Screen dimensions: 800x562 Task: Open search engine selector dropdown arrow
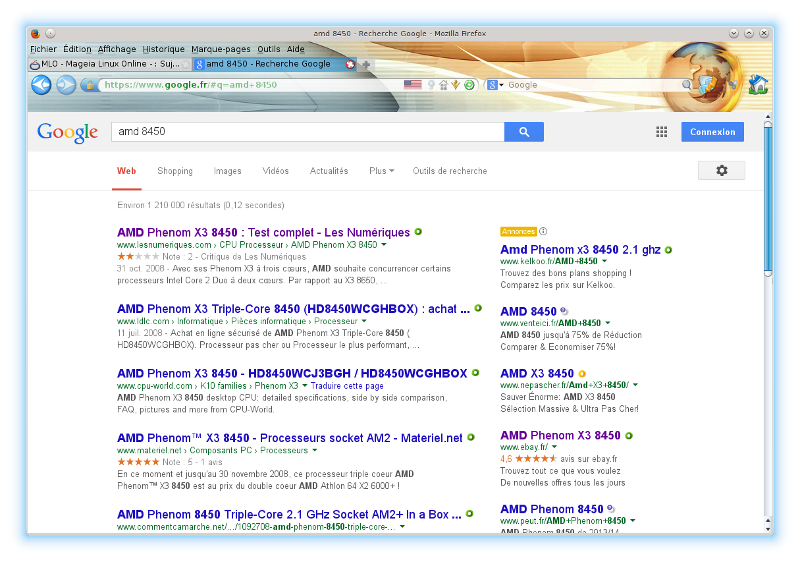click(502, 85)
